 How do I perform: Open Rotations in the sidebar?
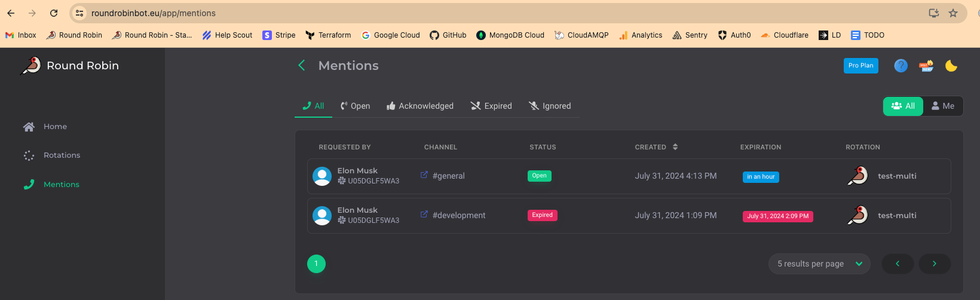click(x=51, y=155)
